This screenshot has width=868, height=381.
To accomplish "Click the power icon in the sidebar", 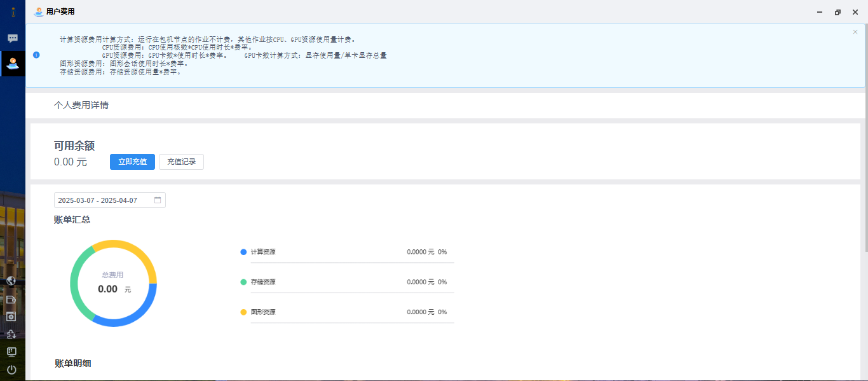I will click(11, 370).
